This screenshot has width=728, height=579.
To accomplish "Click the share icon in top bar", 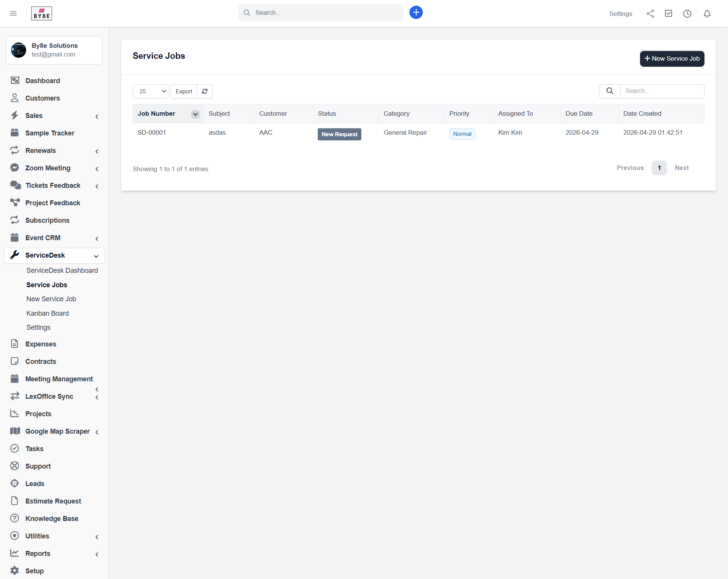I will 650,14.
